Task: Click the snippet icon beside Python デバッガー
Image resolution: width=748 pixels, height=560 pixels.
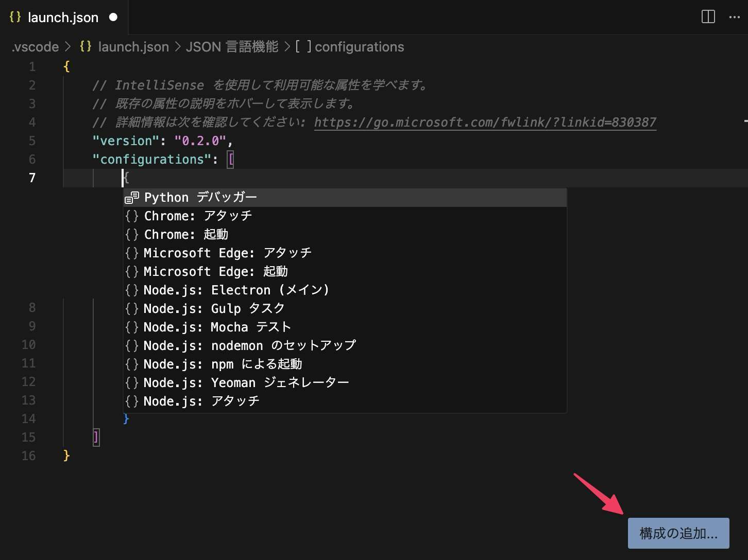Action: pyautogui.click(x=132, y=198)
